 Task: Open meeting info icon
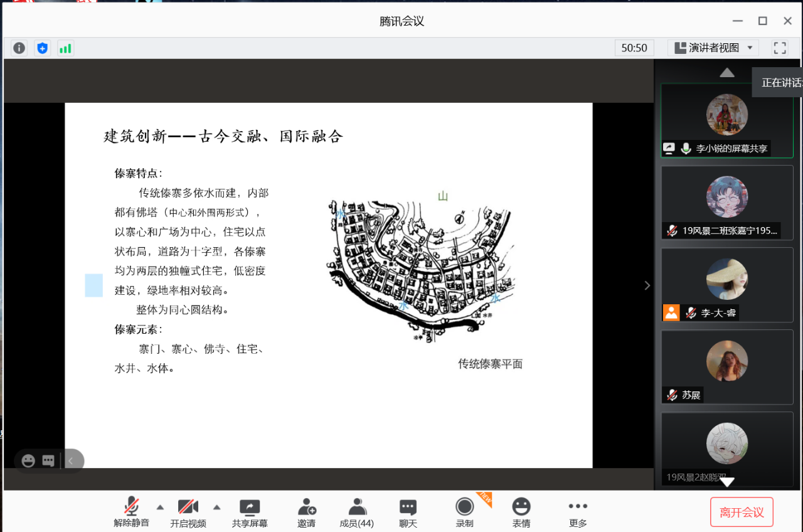(x=19, y=48)
